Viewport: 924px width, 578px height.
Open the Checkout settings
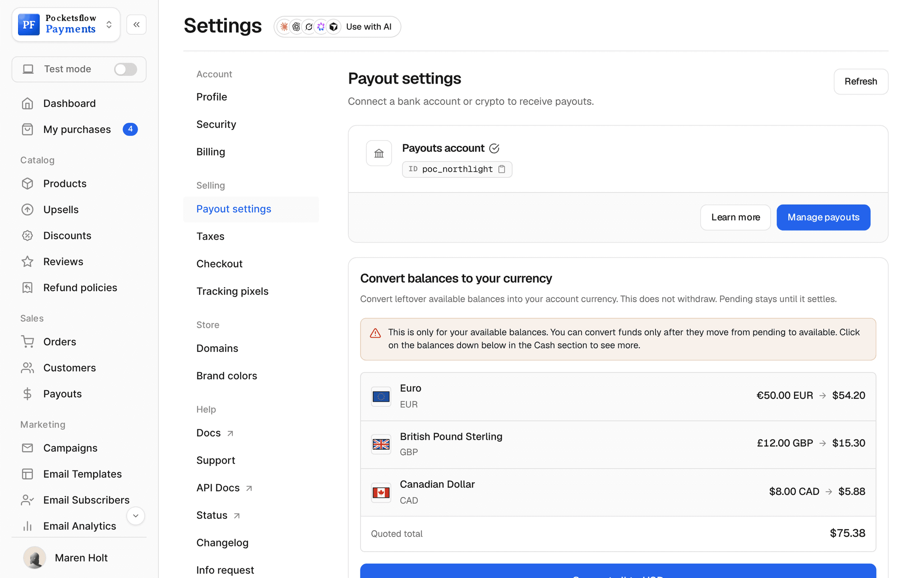click(x=219, y=264)
